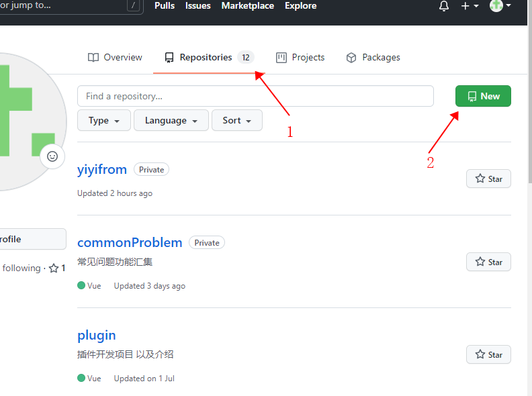
Task: Click the commonProblem description text
Action: point(115,262)
